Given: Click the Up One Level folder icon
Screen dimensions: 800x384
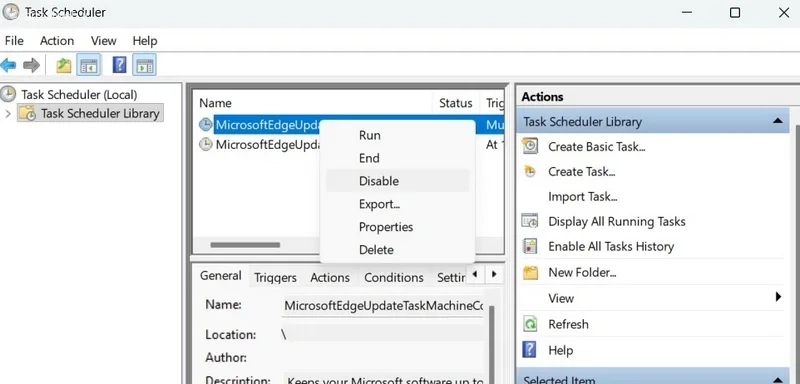Looking at the screenshot, I should [x=64, y=65].
